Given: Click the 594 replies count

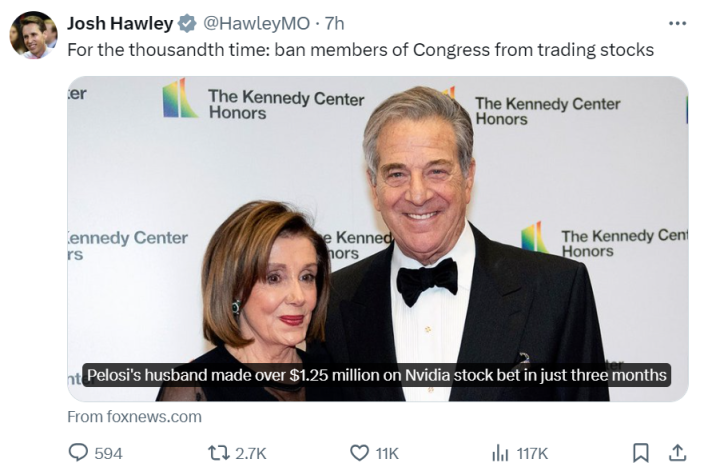Looking at the screenshot, I should 108,453.
